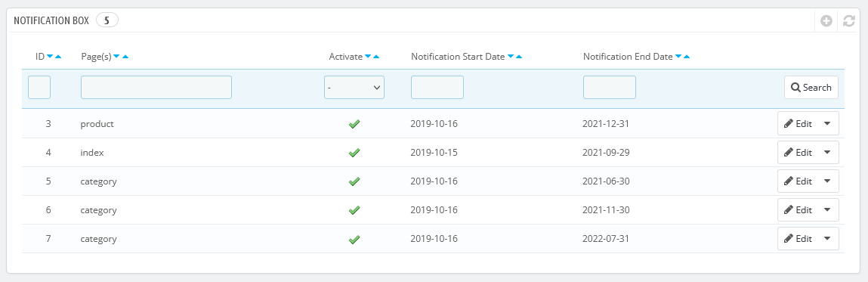Sort ID column descending
Viewport: 868px width, 282px height.
(50, 57)
